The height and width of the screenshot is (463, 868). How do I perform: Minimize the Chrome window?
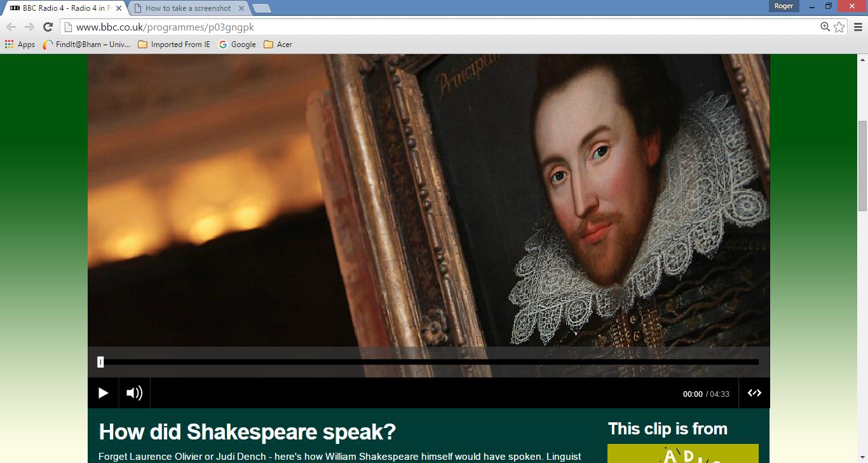[811, 6]
